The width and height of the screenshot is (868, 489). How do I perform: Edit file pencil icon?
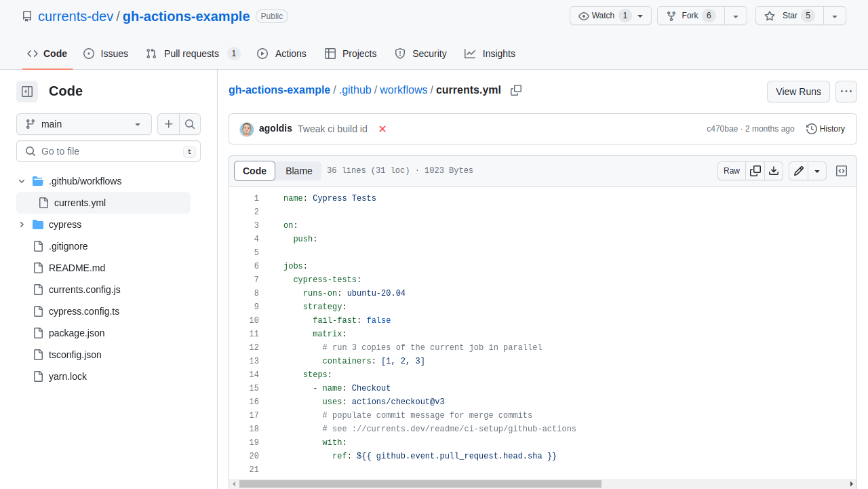click(x=799, y=171)
